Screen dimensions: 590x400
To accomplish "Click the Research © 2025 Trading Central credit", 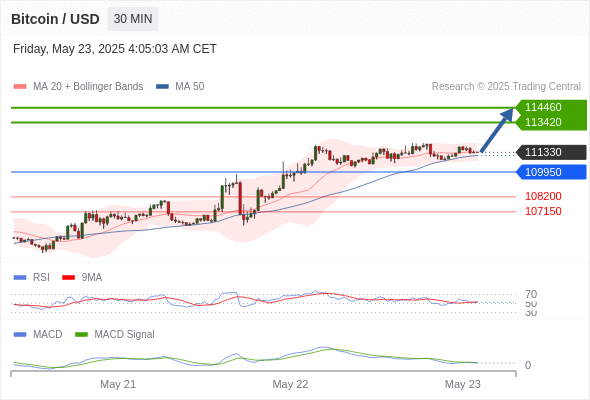I will click(x=506, y=87).
